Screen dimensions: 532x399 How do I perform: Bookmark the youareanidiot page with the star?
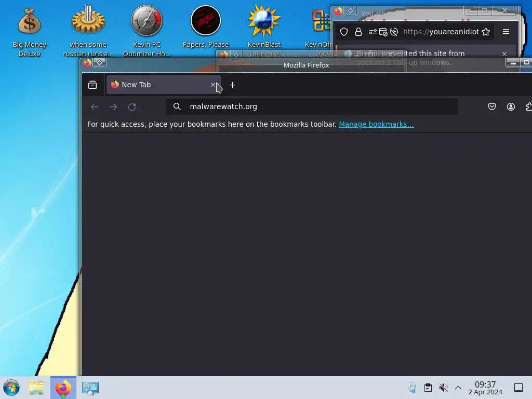(486, 32)
